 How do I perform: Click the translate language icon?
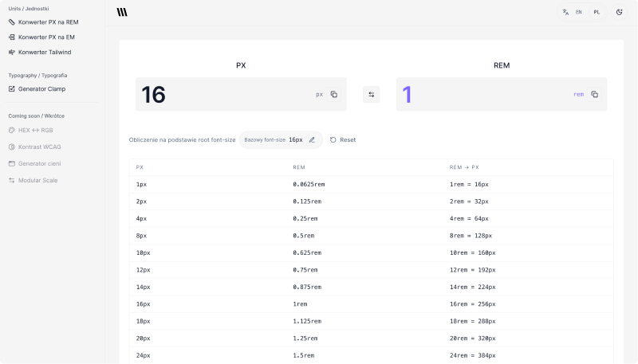pyautogui.click(x=565, y=12)
